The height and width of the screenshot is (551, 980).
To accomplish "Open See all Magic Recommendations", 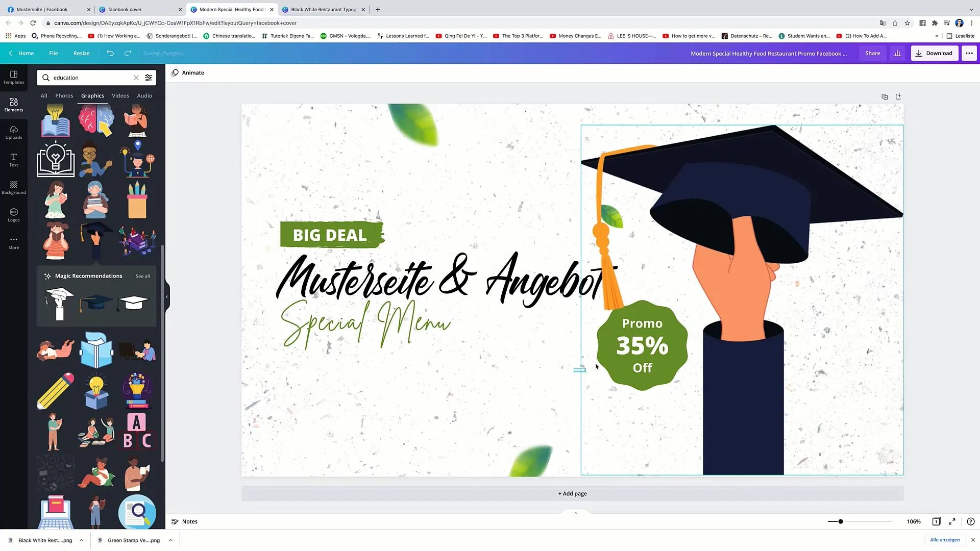I will point(143,276).
